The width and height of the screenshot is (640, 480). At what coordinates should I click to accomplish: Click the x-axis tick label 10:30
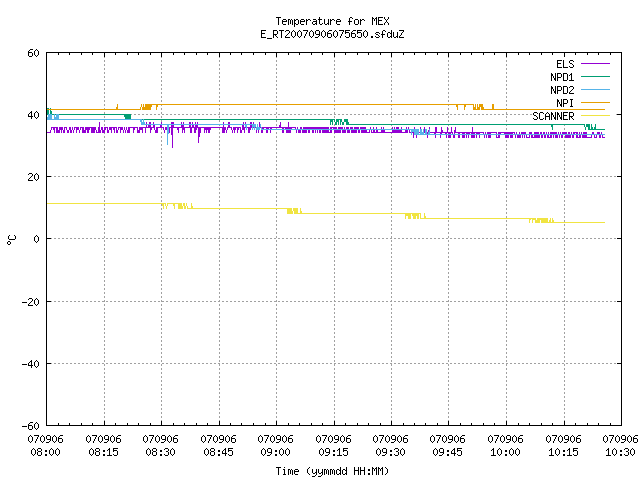[620, 452]
